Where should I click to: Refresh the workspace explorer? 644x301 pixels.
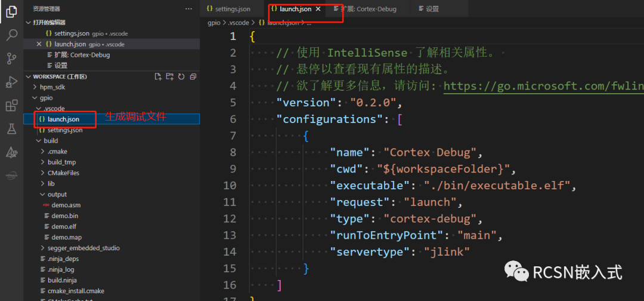pyautogui.click(x=181, y=76)
